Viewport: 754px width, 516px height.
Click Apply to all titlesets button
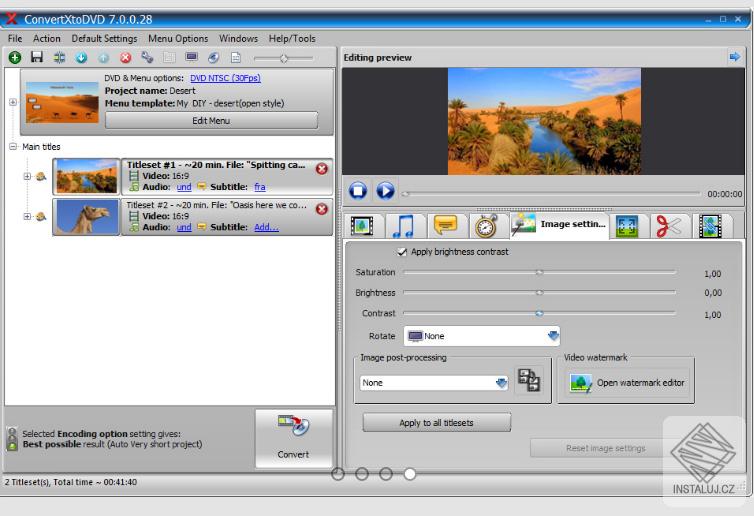tap(436, 422)
